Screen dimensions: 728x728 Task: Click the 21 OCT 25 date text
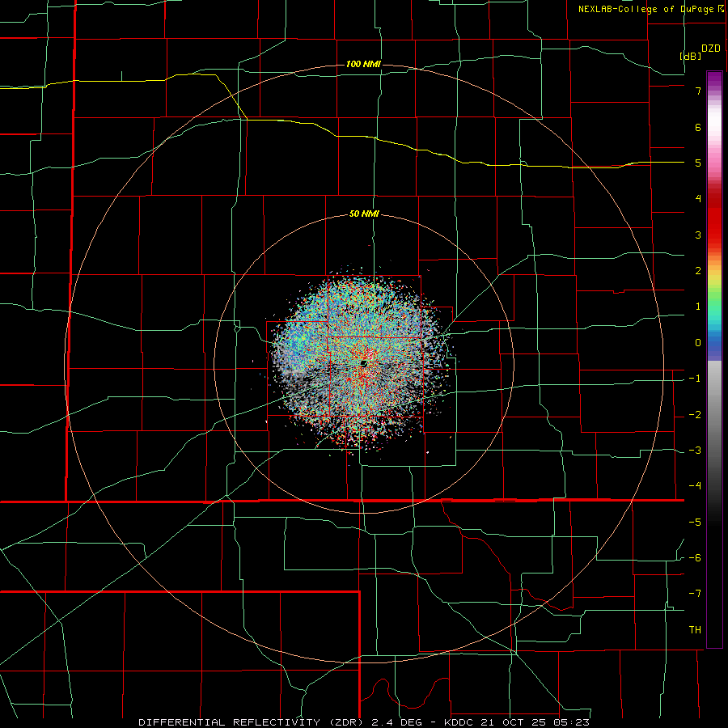(514, 722)
